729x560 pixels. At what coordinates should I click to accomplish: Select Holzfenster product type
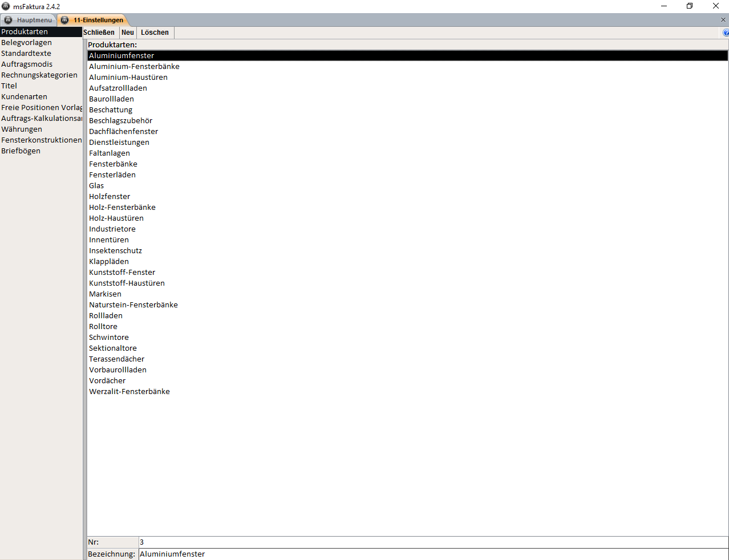(408, 197)
